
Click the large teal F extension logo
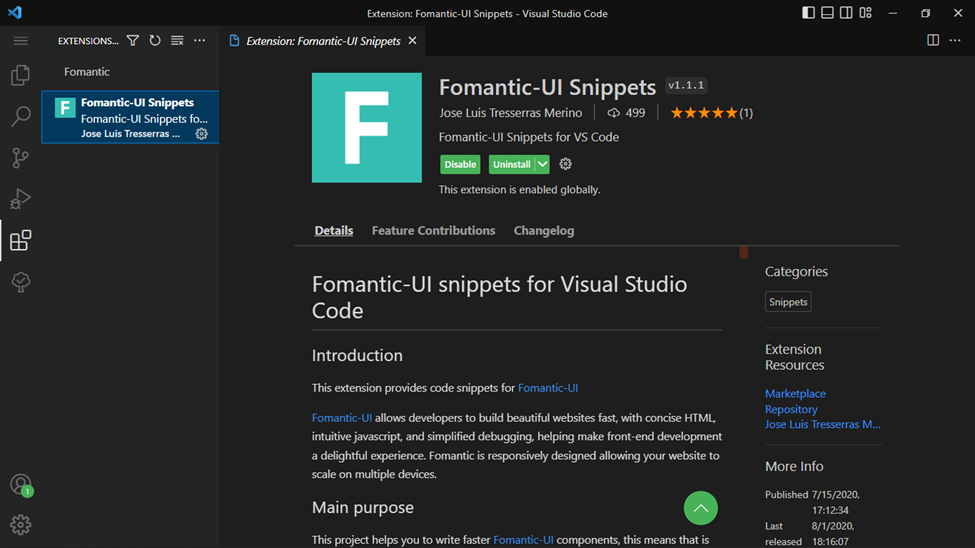pos(367,128)
